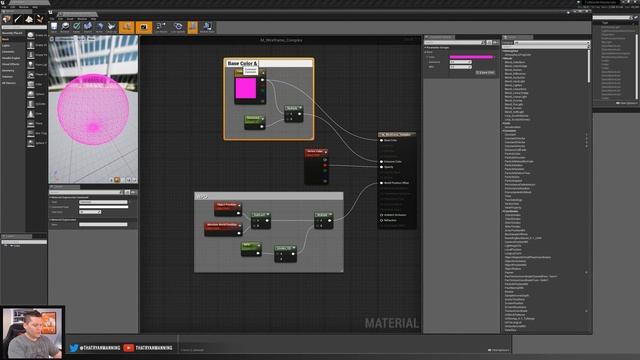Viewport: 640px width, 360px height.
Task: Click the Basic category tab
Action: (6, 39)
